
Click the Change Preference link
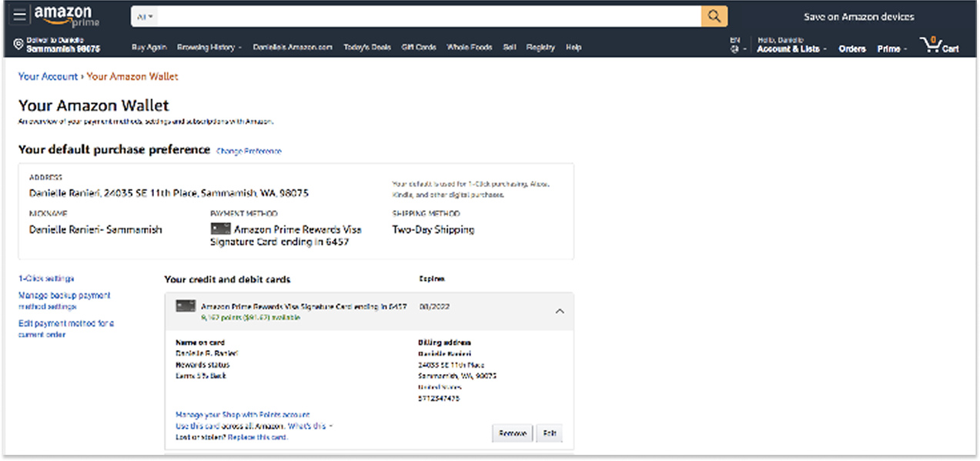(x=249, y=151)
